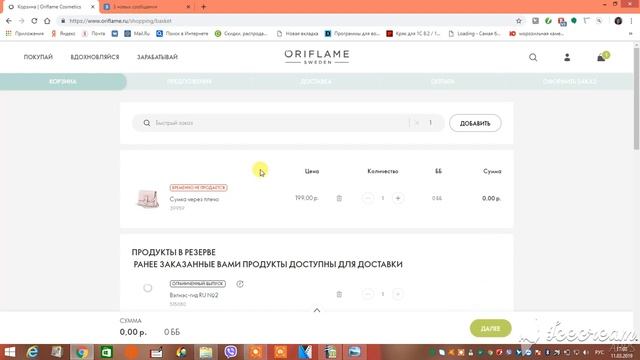Delete the Сумка через плечо item

pyautogui.click(x=339, y=198)
